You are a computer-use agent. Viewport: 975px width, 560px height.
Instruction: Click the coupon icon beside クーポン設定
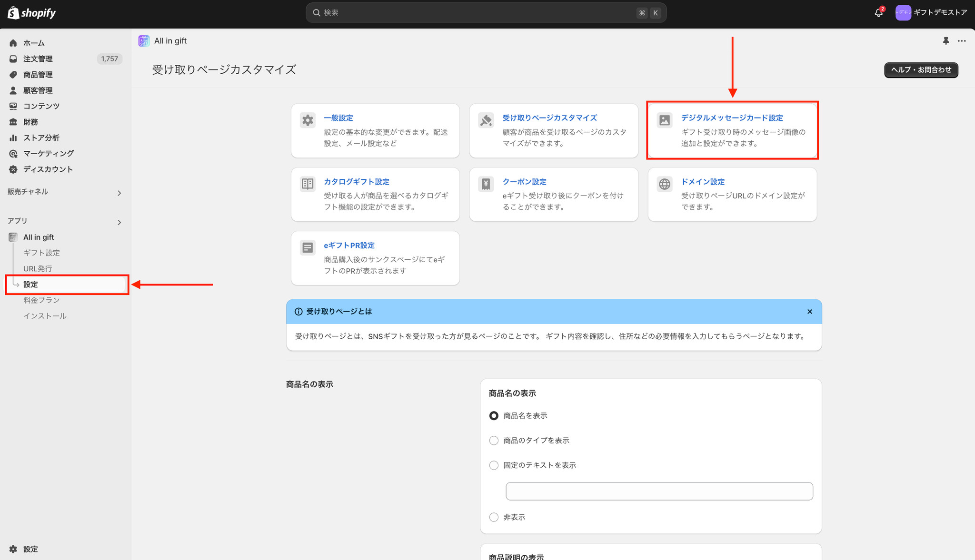(486, 184)
